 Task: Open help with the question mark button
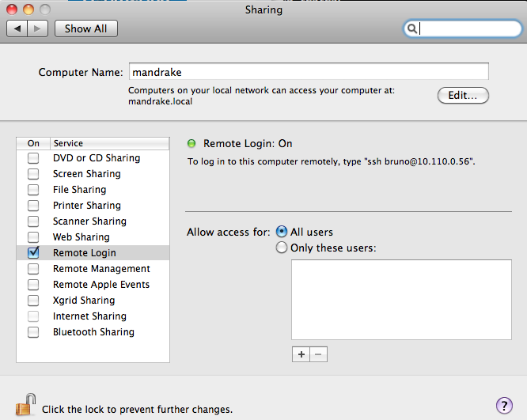[504, 406]
